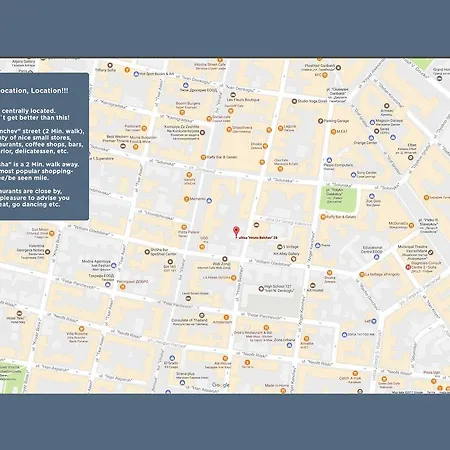
Task: Click the S Vintage marker icon
Action: (x=280, y=247)
